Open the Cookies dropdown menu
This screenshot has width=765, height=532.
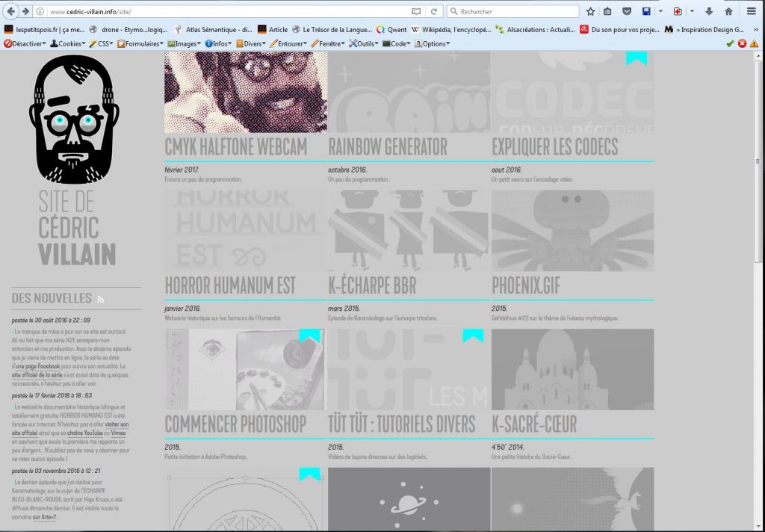tap(68, 43)
